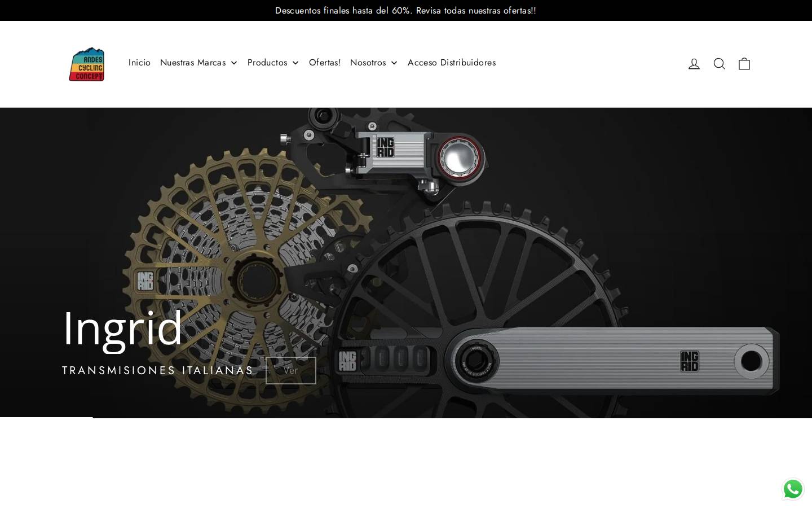Viewport: 812px width, 508px height.
Task: Click the discount announcement bar text
Action: point(405,11)
